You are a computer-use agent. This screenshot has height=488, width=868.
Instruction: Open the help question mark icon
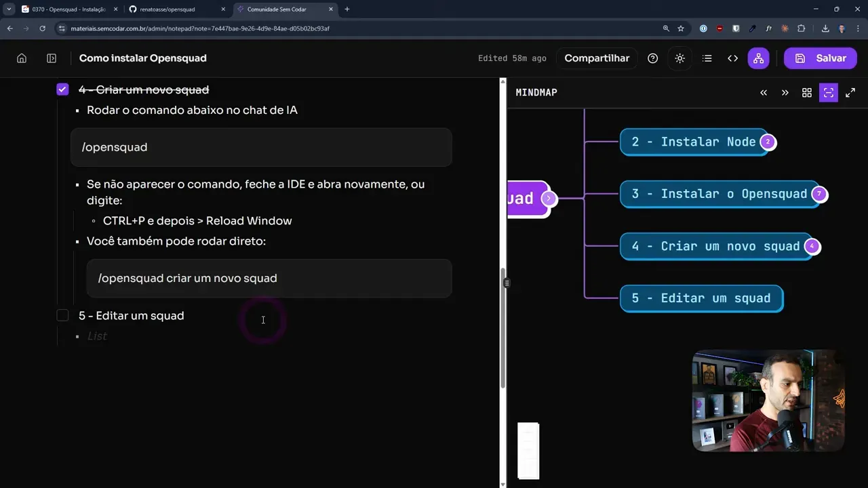(x=652, y=58)
